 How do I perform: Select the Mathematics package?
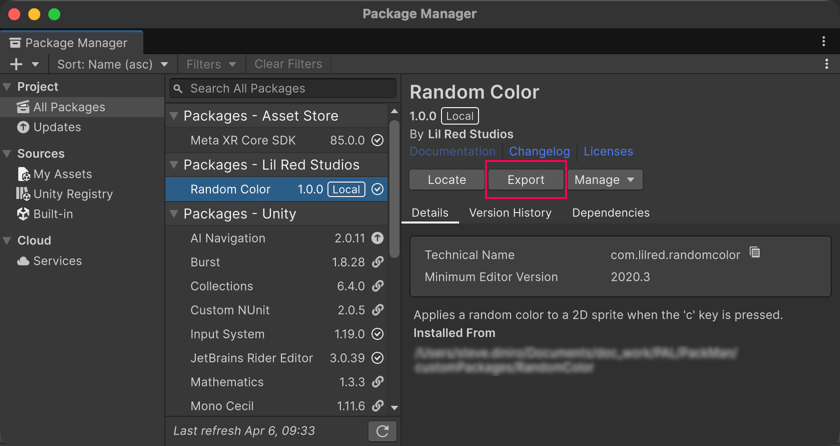(x=276, y=382)
